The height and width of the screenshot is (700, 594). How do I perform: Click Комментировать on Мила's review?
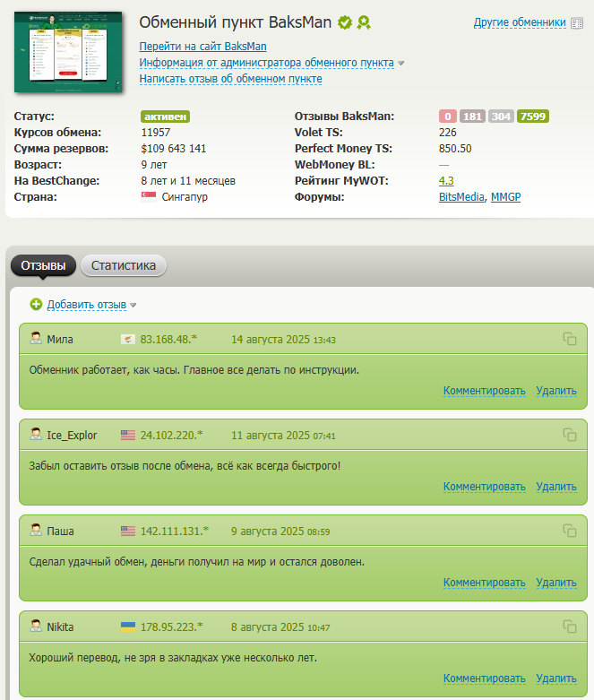pos(484,391)
